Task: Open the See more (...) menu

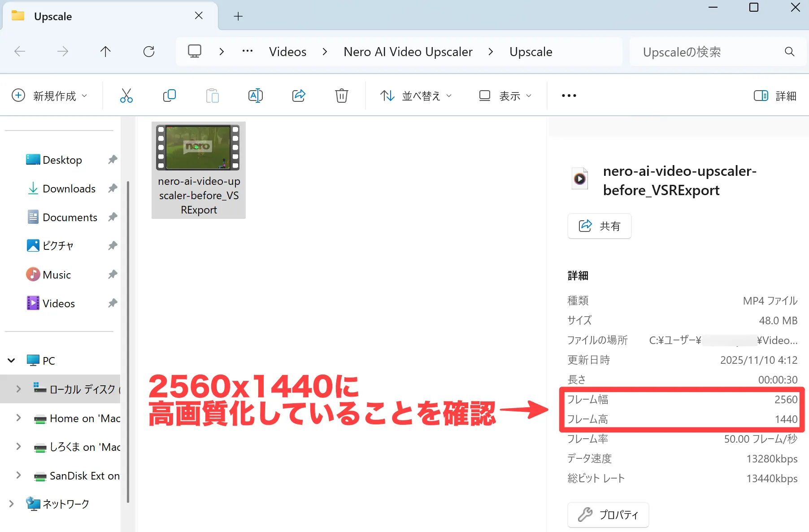Action: [568, 96]
